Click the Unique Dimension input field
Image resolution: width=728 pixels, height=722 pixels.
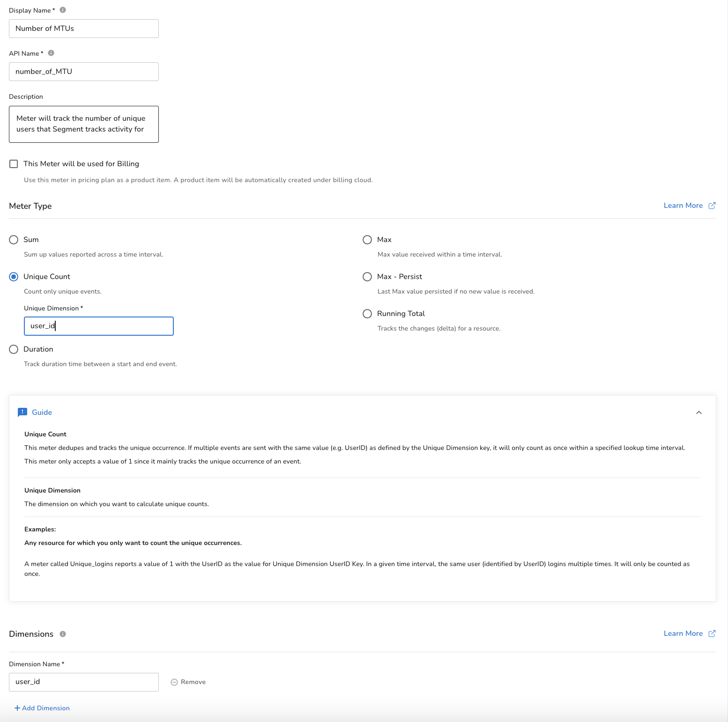[99, 326]
